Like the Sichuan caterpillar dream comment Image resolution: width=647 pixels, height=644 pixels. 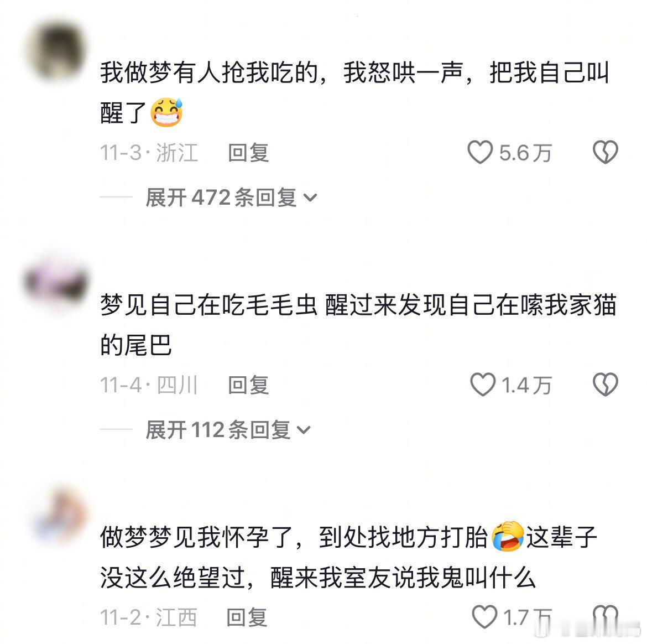483,385
